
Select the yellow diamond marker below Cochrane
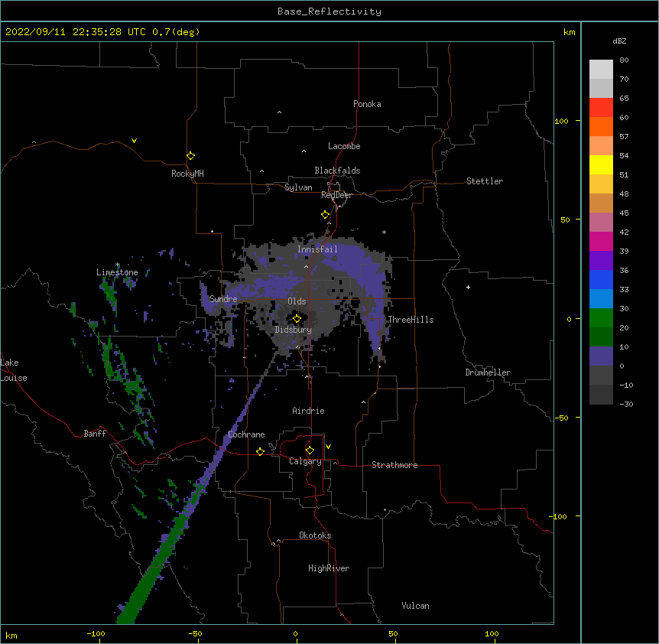pyautogui.click(x=260, y=451)
